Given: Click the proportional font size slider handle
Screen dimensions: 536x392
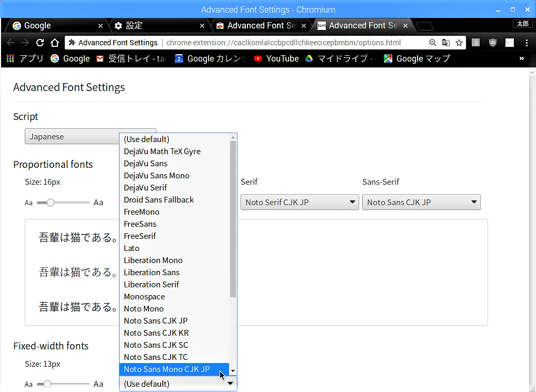Looking at the screenshot, I should [x=51, y=203].
